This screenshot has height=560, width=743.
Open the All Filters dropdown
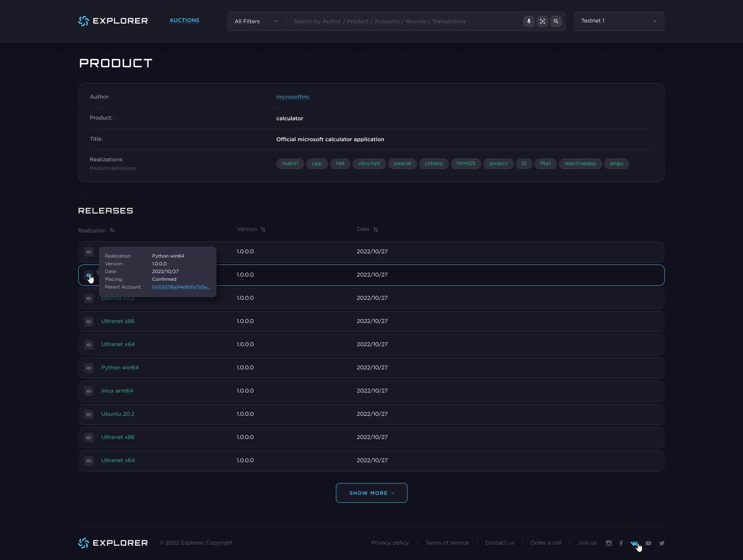(256, 21)
